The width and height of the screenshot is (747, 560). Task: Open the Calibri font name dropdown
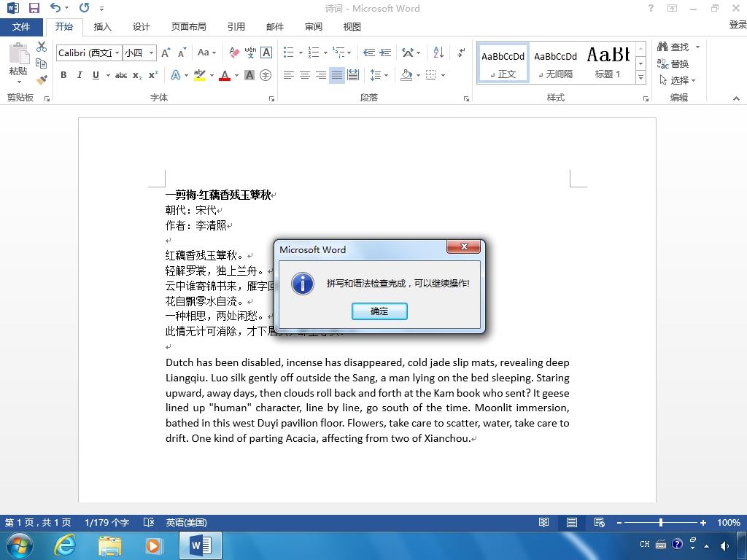click(117, 52)
